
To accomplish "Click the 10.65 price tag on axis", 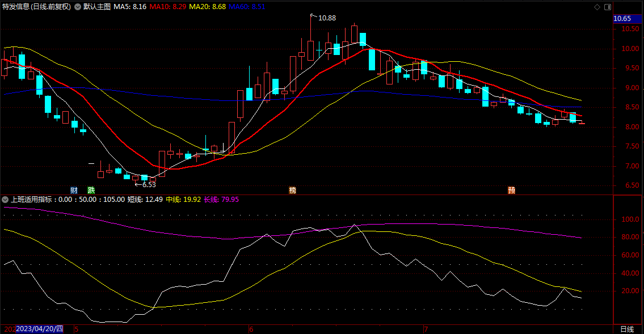I will click(627, 19).
